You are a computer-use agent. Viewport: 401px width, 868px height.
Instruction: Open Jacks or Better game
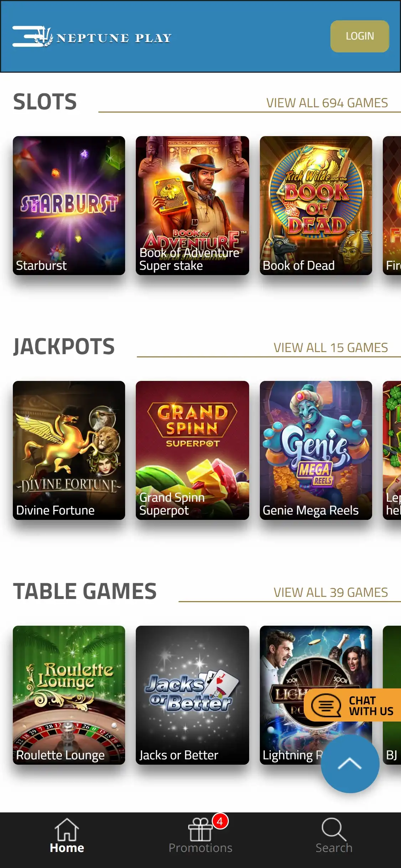(x=192, y=695)
